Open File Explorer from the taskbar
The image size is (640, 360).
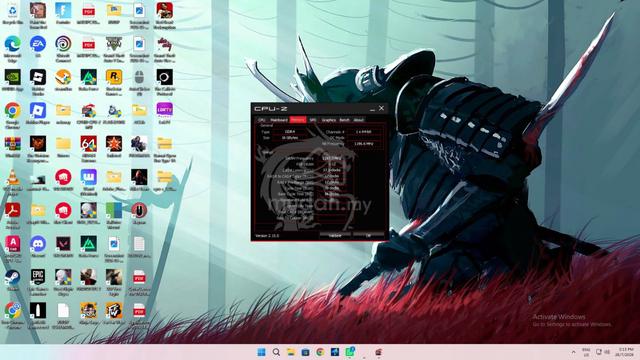[x=291, y=352]
